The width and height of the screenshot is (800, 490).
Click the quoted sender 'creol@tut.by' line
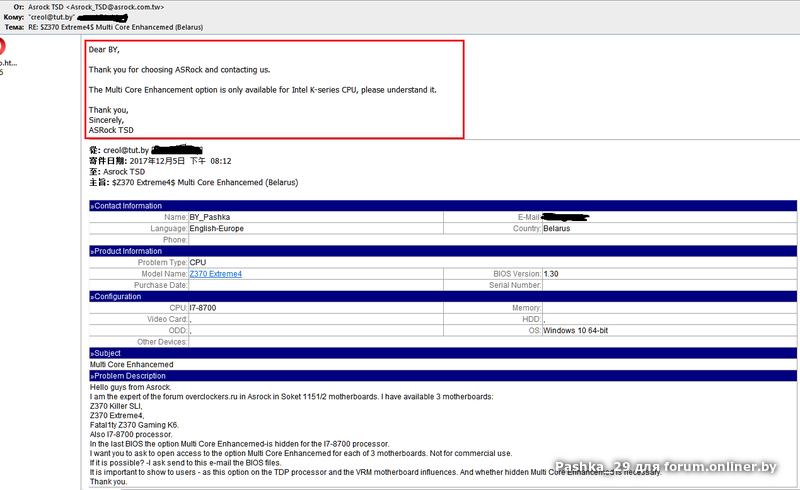click(146, 150)
